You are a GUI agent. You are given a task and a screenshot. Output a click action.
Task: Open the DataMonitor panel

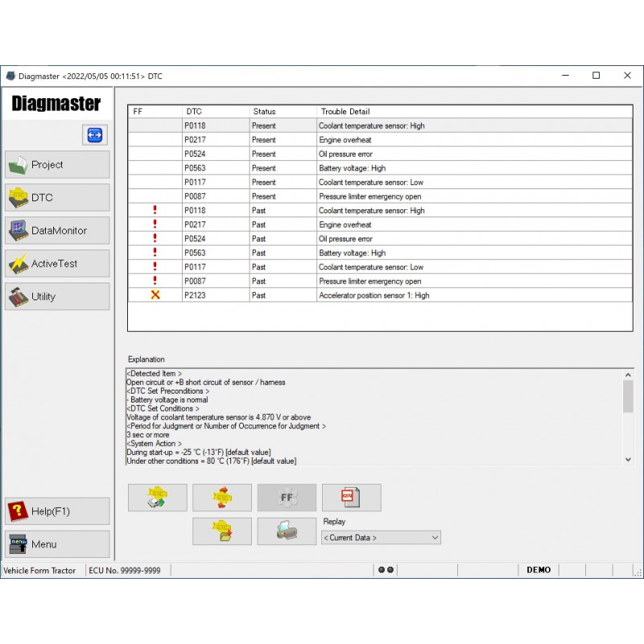[x=56, y=230]
